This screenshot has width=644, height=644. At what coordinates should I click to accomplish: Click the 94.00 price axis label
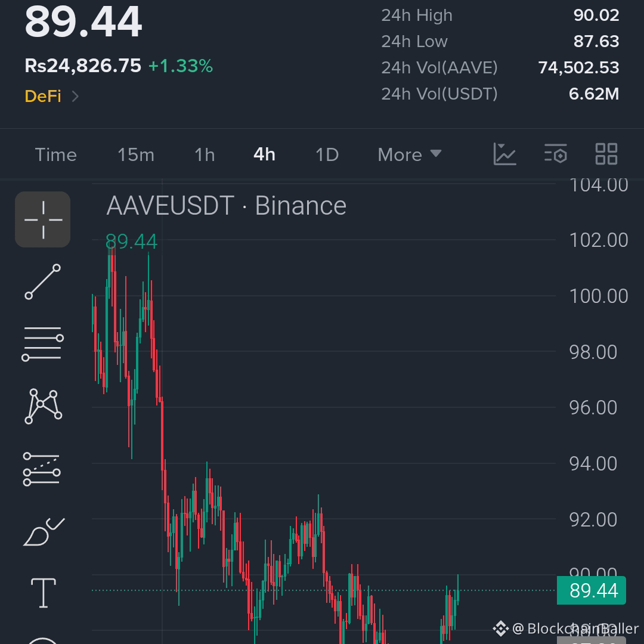click(x=593, y=464)
